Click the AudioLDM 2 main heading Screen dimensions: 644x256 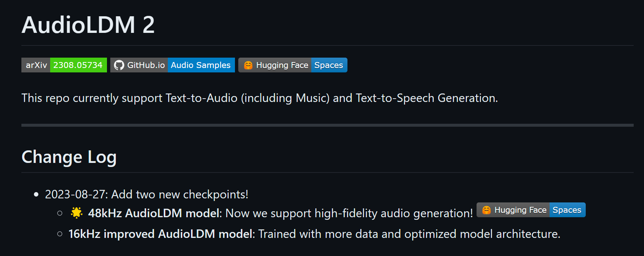coord(88,25)
